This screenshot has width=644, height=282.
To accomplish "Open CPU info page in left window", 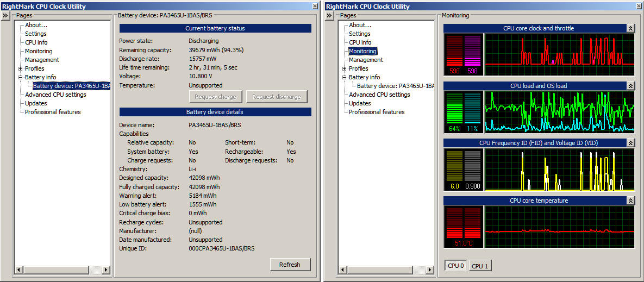I will 36,42.
